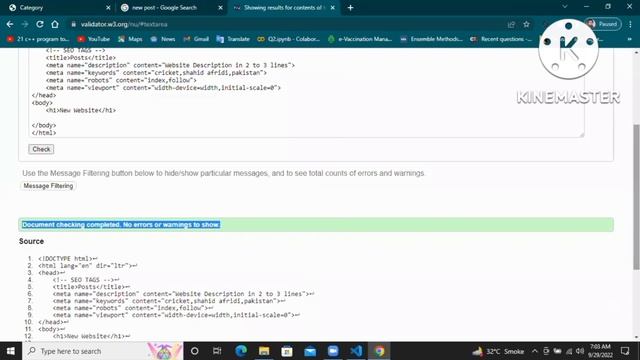Image resolution: width=640 pixels, height=360 pixels.
Task: Open Task View on the taskbar
Action: (217, 351)
